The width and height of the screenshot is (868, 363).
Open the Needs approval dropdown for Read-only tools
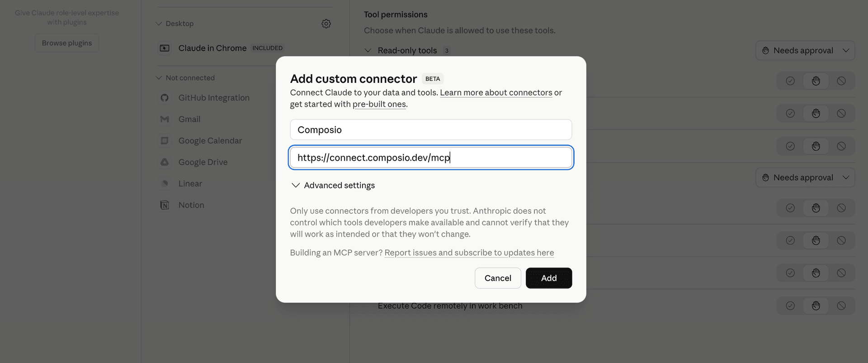tap(805, 50)
